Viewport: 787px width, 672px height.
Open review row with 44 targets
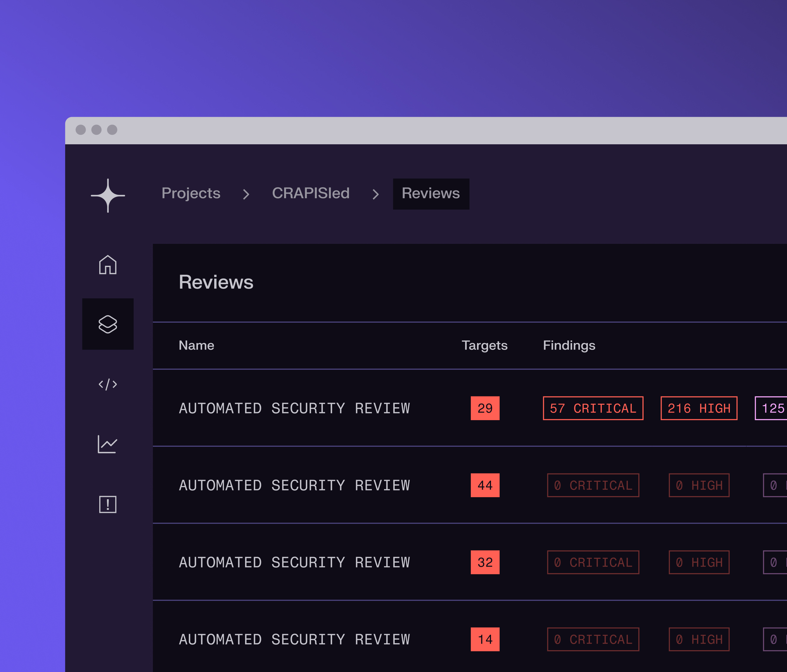click(x=294, y=485)
